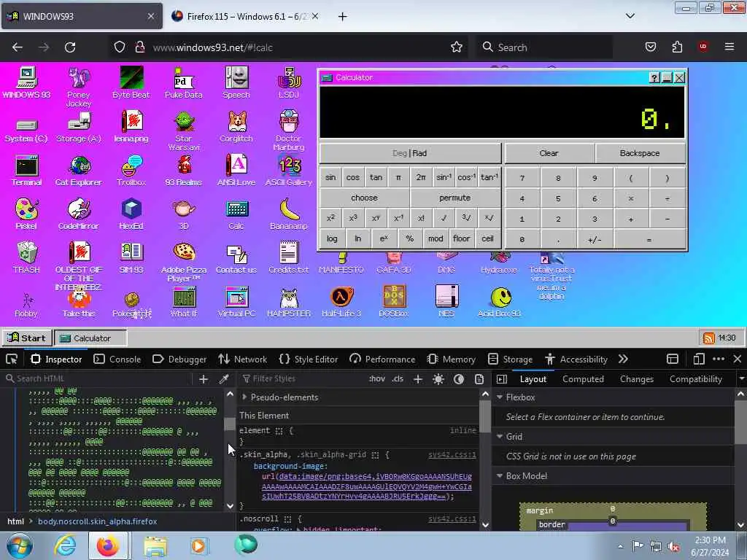
Task: Toggle the :hov pseudo-class panel
Action: coord(377,379)
